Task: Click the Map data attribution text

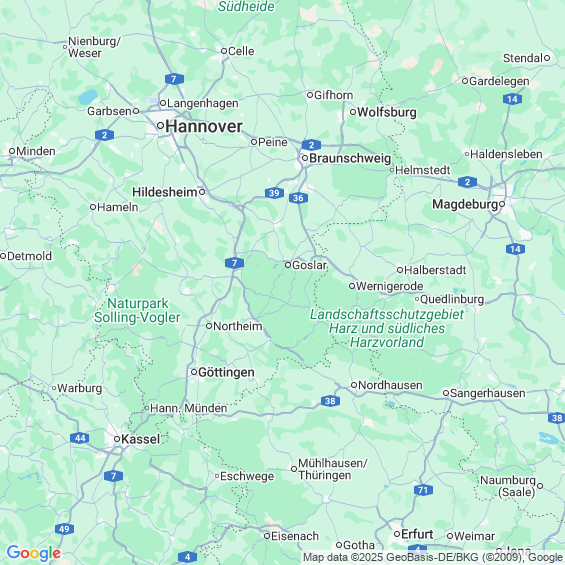Action: (x=432, y=557)
